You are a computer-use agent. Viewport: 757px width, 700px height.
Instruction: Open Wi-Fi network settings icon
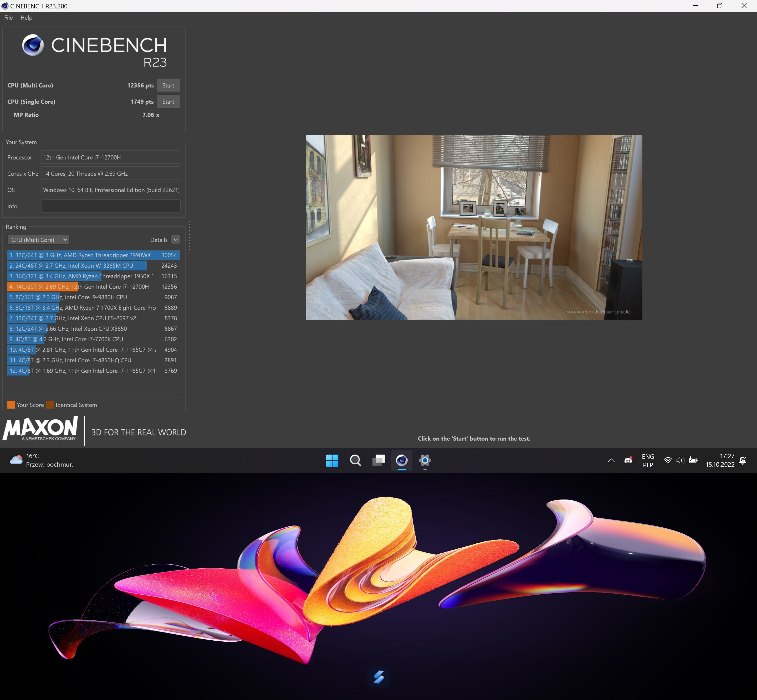pos(668,460)
